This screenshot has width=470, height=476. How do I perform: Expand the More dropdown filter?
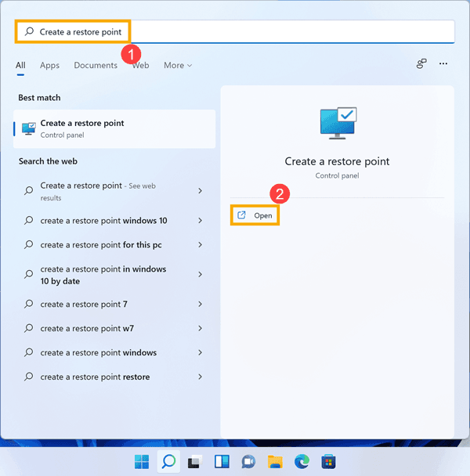pos(178,65)
